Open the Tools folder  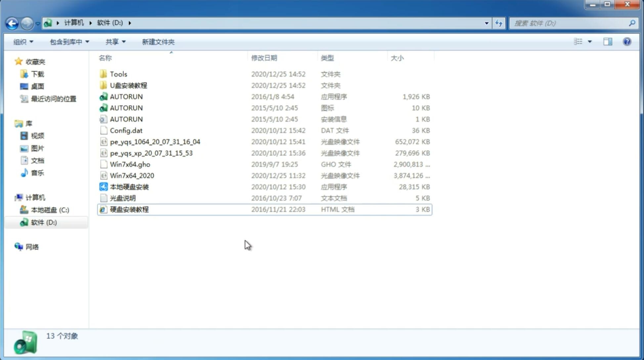(118, 74)
